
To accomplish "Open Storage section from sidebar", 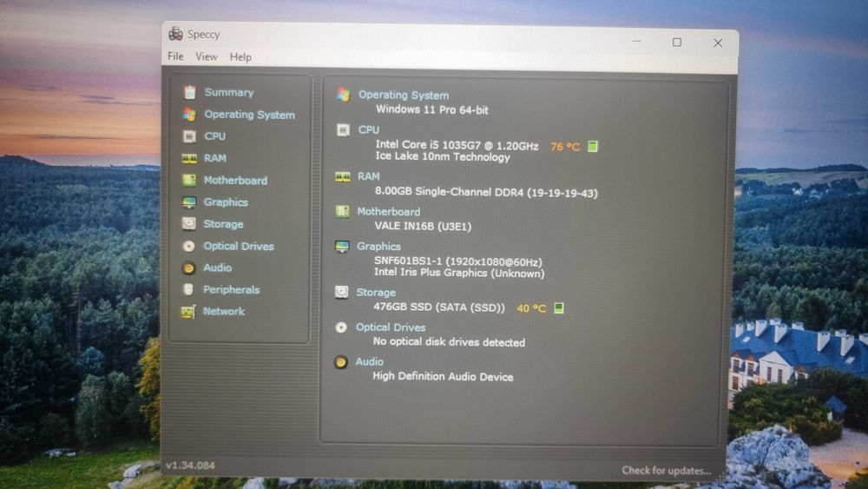I will [223, 224].
